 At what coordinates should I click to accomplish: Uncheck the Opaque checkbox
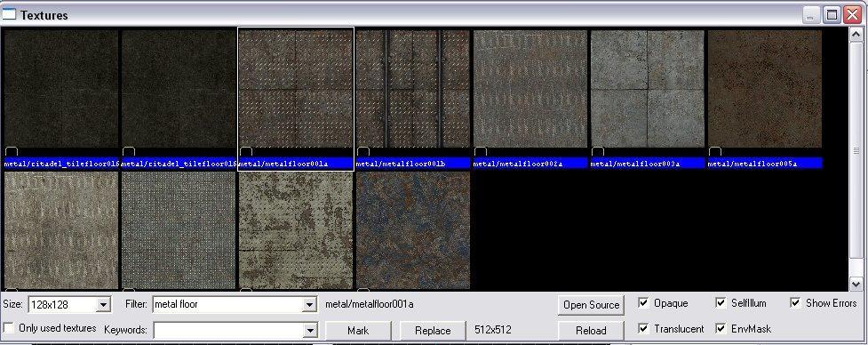pyautogui.click(x=643, y=303)
